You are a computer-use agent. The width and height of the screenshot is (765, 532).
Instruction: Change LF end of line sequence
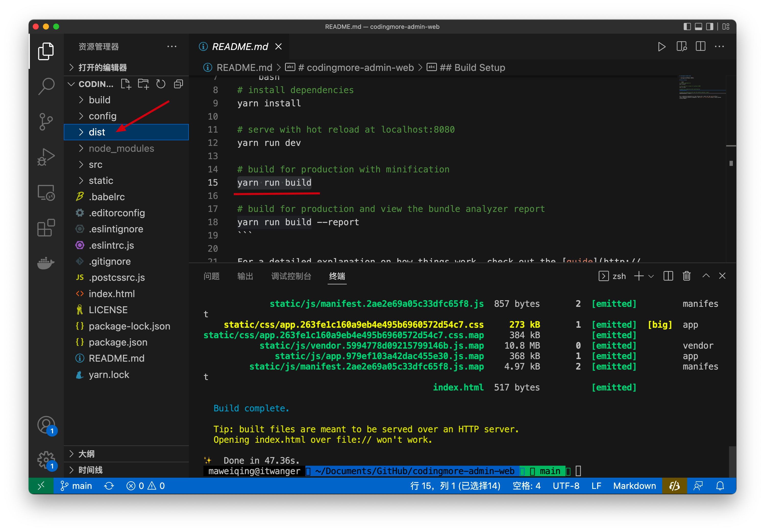(x=596, y=486)
